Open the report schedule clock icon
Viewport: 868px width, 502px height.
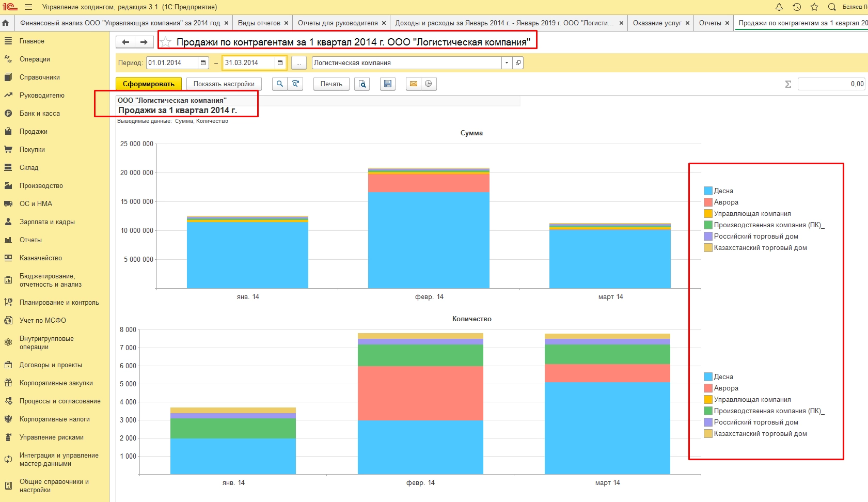click(429, 84)
